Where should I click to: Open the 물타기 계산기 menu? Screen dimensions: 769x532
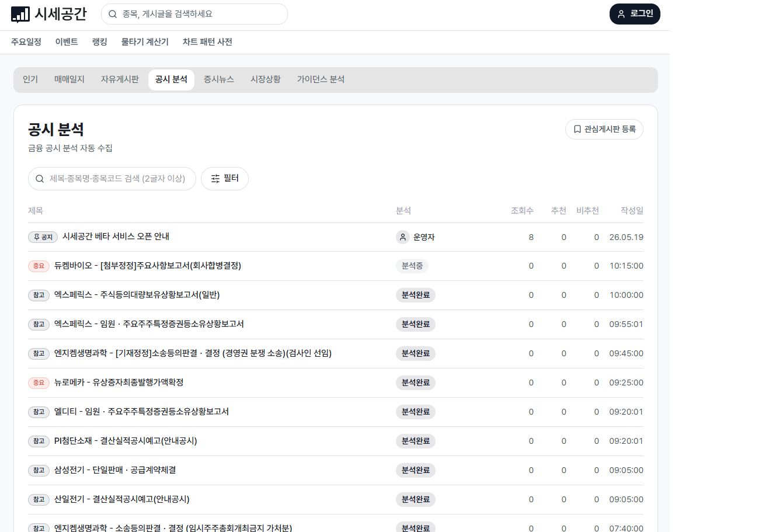pos(145,42)
